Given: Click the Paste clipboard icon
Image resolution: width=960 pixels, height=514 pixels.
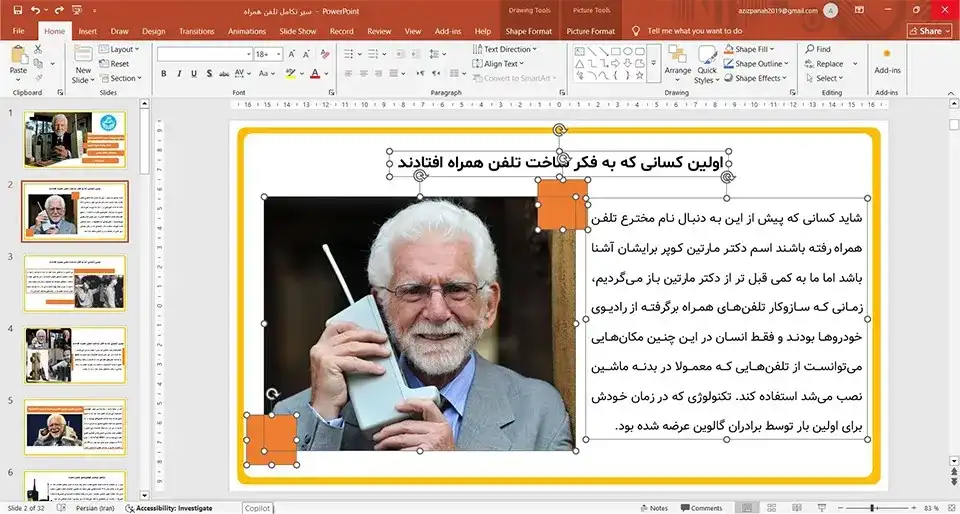Looking at the screenshot, I should (18, 54).
